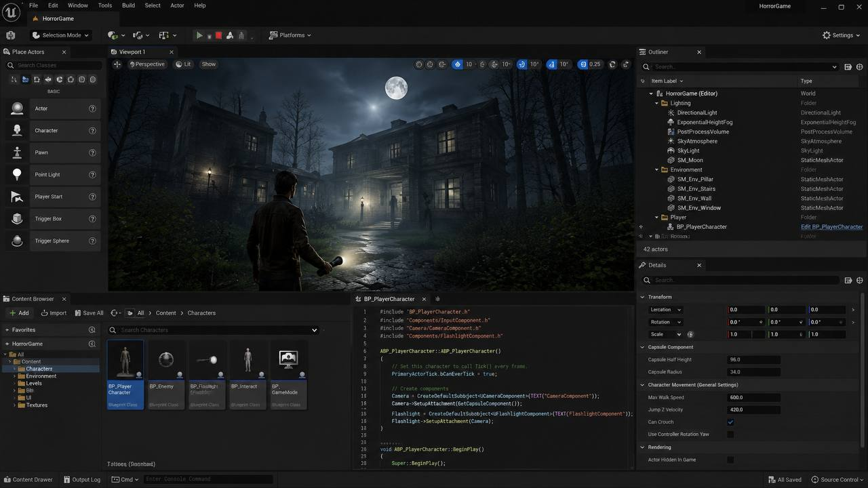The width and height of the screenshot is (868, 488).
Task: Click the Outliner settings gear icon
Action: [x=860, y=67]
